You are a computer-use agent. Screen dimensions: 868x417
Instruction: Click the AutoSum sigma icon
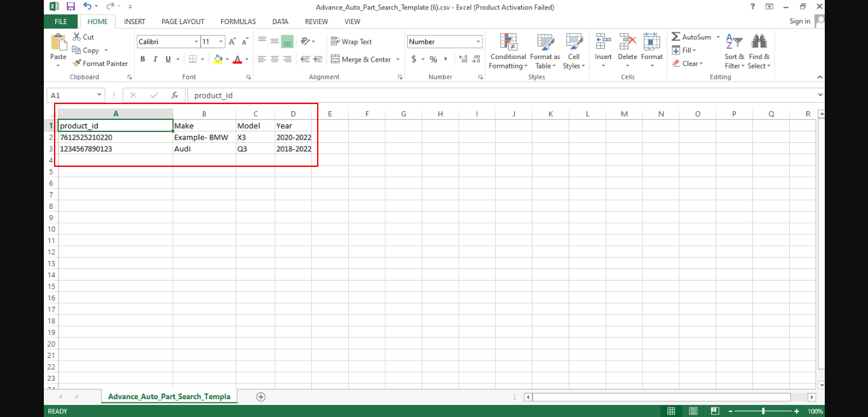pos(676,37)
